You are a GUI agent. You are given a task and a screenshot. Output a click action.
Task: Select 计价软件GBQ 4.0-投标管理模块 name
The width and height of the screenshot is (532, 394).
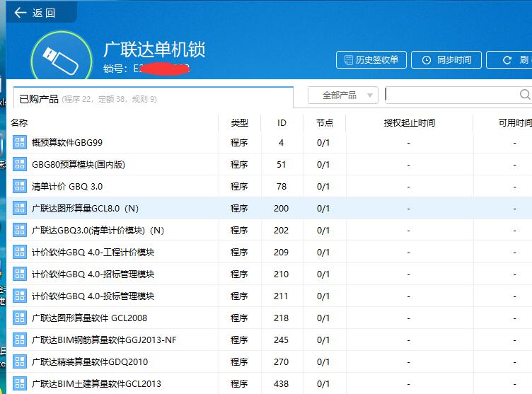point(93,296)
